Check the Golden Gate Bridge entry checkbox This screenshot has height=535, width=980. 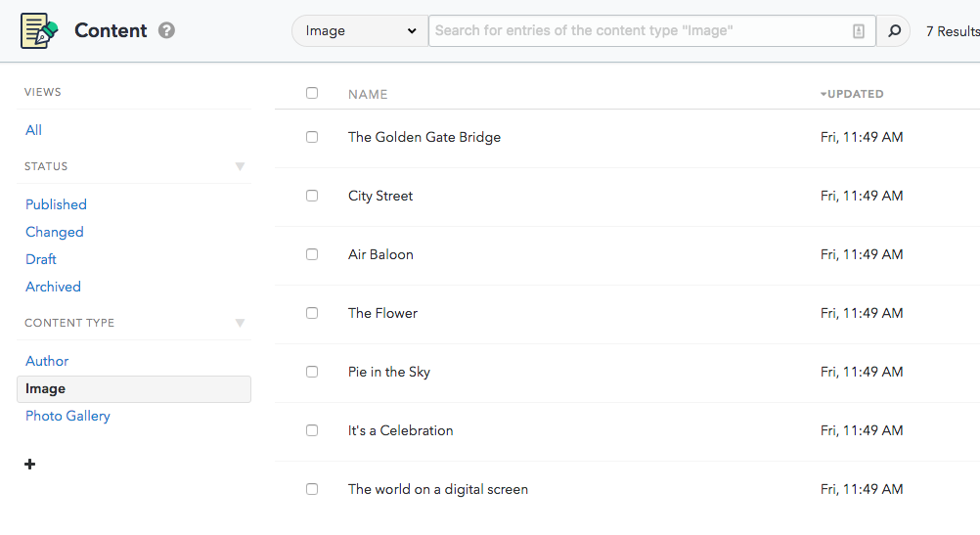[312, 137]
